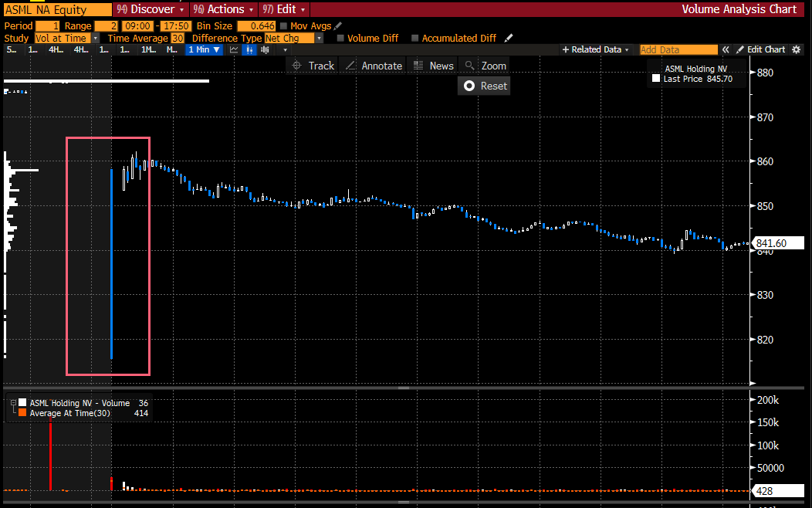Open the 1 Min interval dropdown
This screenshot has width=812, height=508.
point(204,49)
